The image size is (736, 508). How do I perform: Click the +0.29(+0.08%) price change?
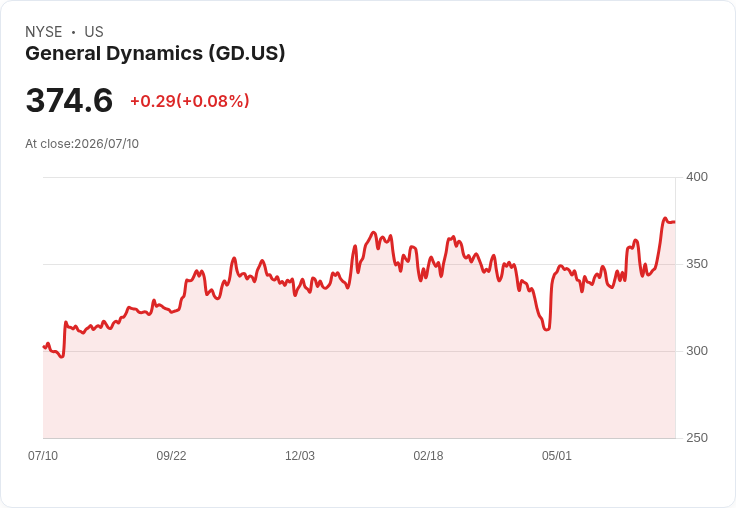[190, 101]
